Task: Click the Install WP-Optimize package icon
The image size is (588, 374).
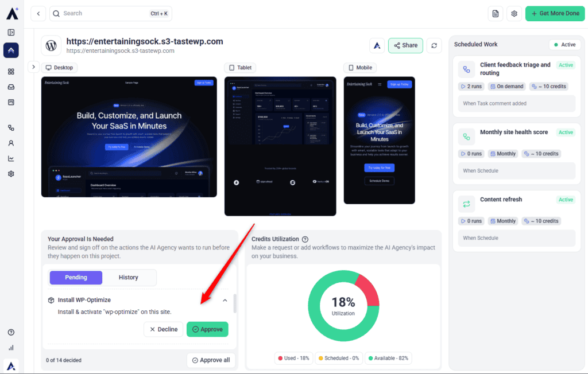Action: [51, 300]
